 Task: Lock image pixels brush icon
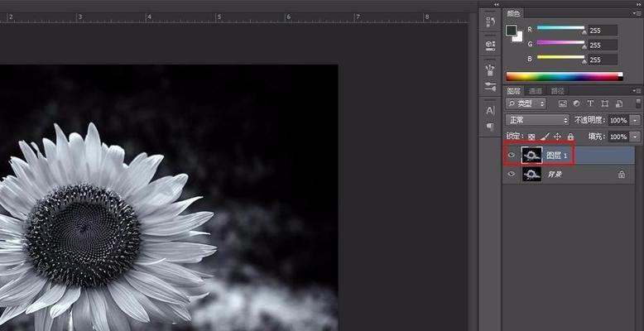[x=545, y=137]
